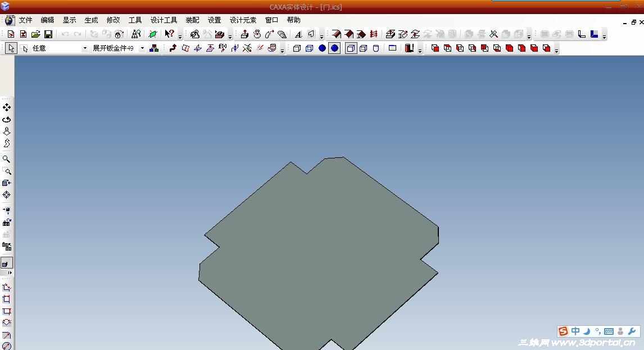This screenshot has width=644, height=350.
Task: Toggle the perspective view button in left toolbar
Action: click(x=7, y=263)
